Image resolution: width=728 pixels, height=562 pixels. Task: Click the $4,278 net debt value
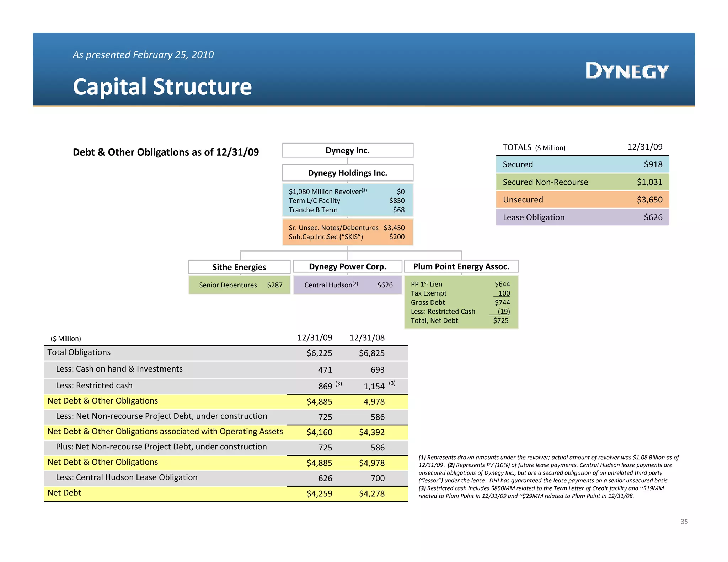pyautogui.click(x=372, y=493)
